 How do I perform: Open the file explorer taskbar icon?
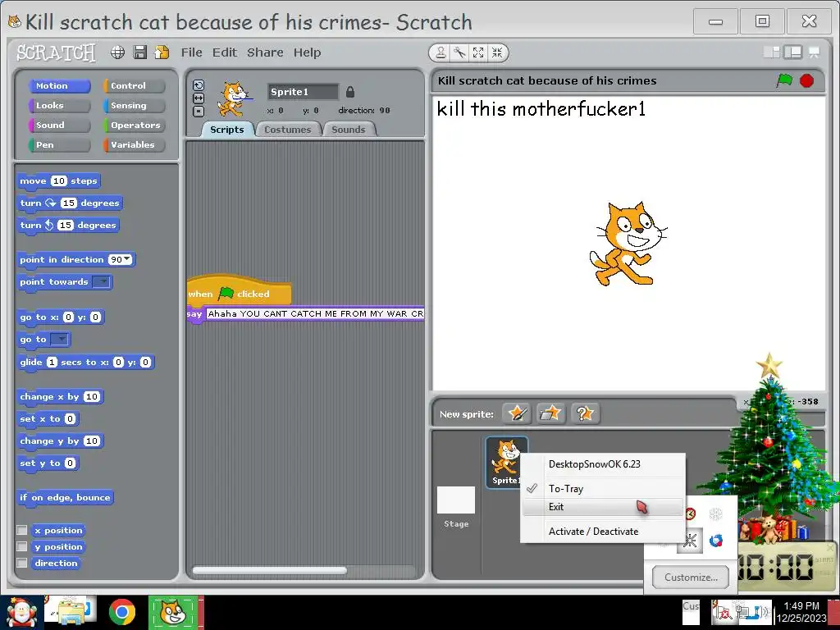[71, 611]
